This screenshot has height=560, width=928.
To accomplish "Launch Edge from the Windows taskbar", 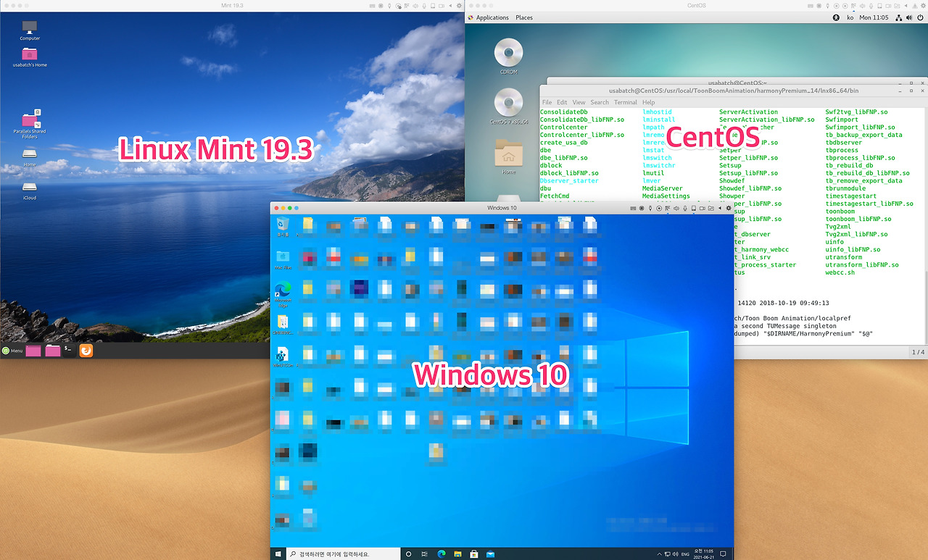I will [442, 553].
